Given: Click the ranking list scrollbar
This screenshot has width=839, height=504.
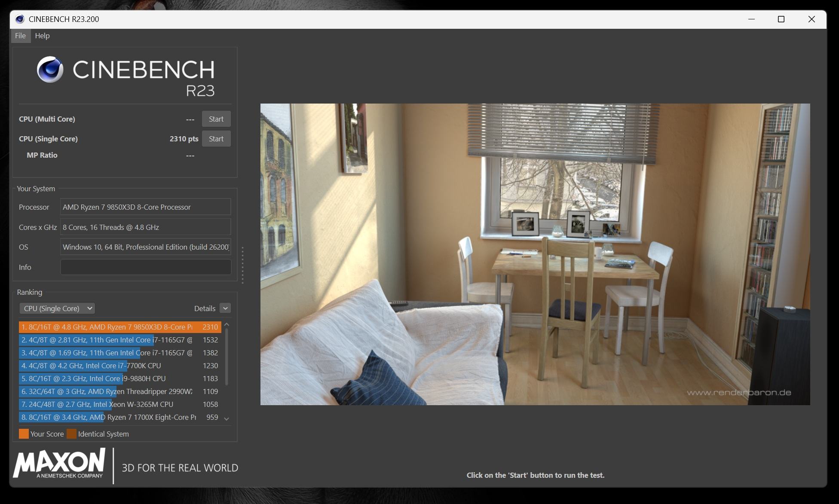Looking at the screenshot, I should 227,357.
